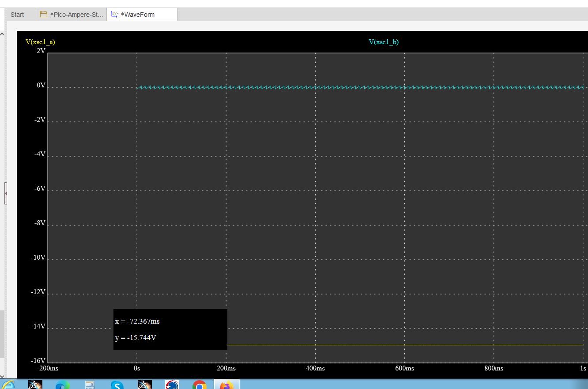The height and width of the screenshot is (389, 588).
Task: Click the left panel scroll-up arrow
Action: [x=2, y=34]
